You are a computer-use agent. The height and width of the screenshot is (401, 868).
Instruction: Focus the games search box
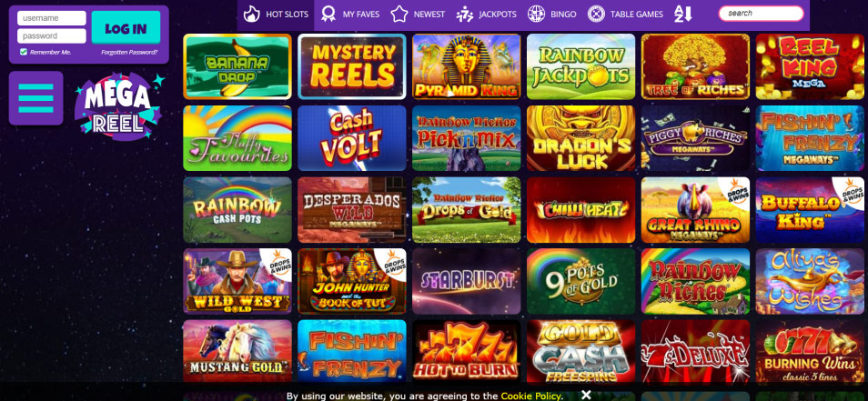[x=762, y=14]
